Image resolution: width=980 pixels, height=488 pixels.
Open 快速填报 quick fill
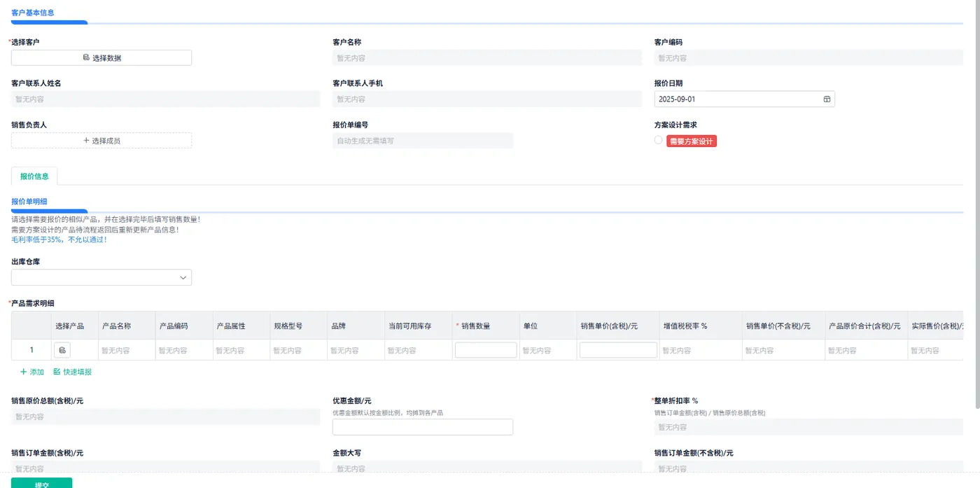pyautogui.click(x=72, y=372)
